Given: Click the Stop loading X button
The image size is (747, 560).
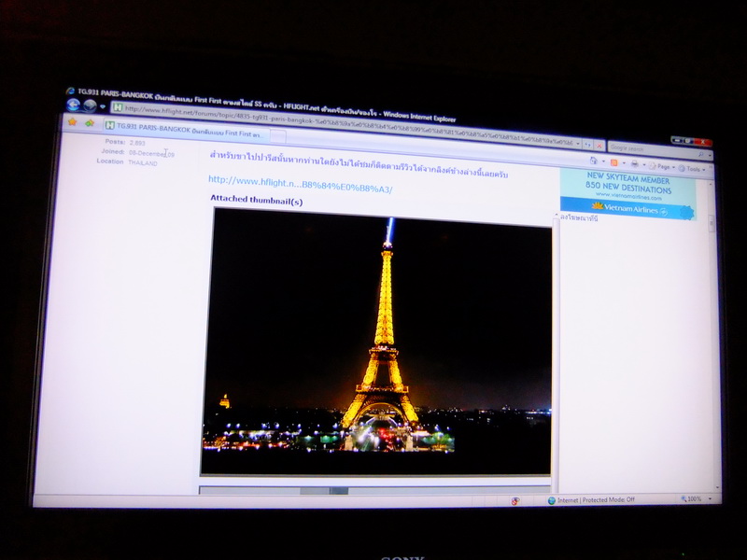Looking at the screenshot, I should 599,146.
